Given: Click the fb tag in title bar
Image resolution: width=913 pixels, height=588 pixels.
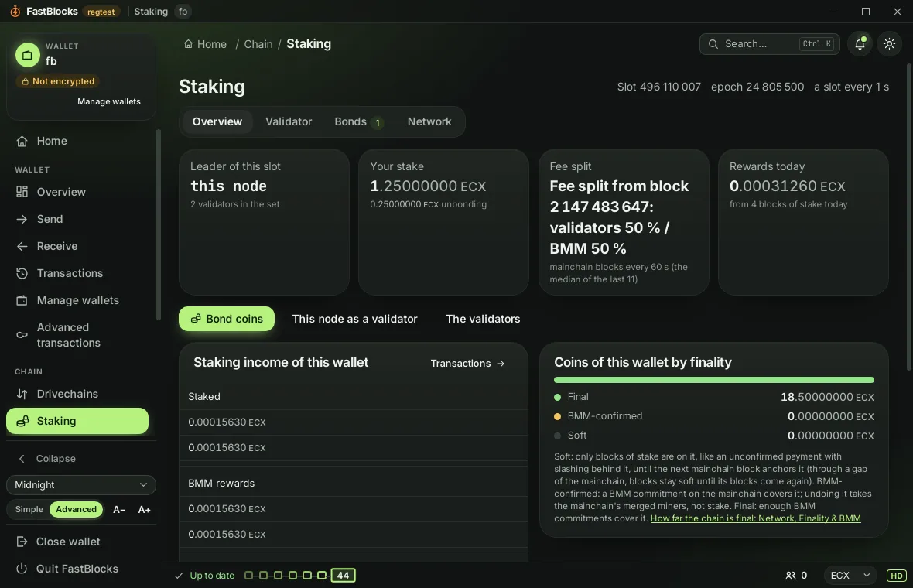Looking at the screenshot, I should pyautogui.click(x=183, y=12).
